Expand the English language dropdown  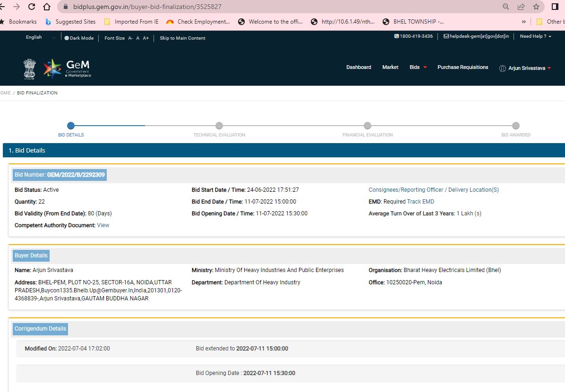[x=40, y=37]
